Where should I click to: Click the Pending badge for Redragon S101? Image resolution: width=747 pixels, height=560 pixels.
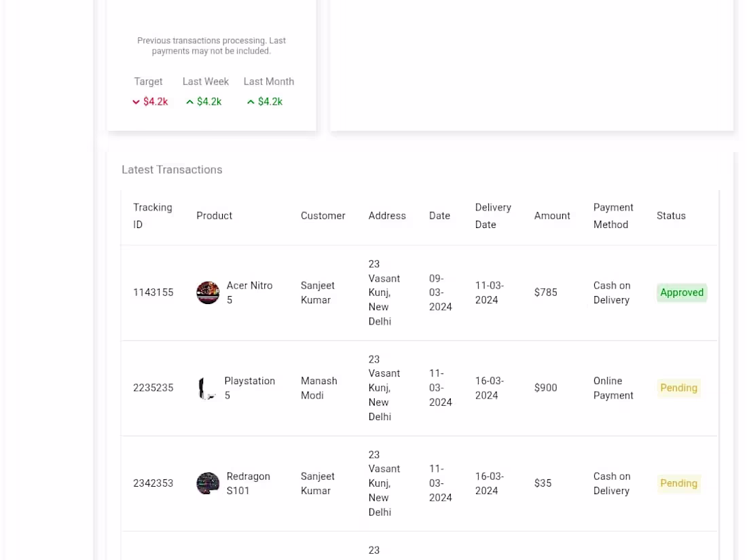(678, 483)
